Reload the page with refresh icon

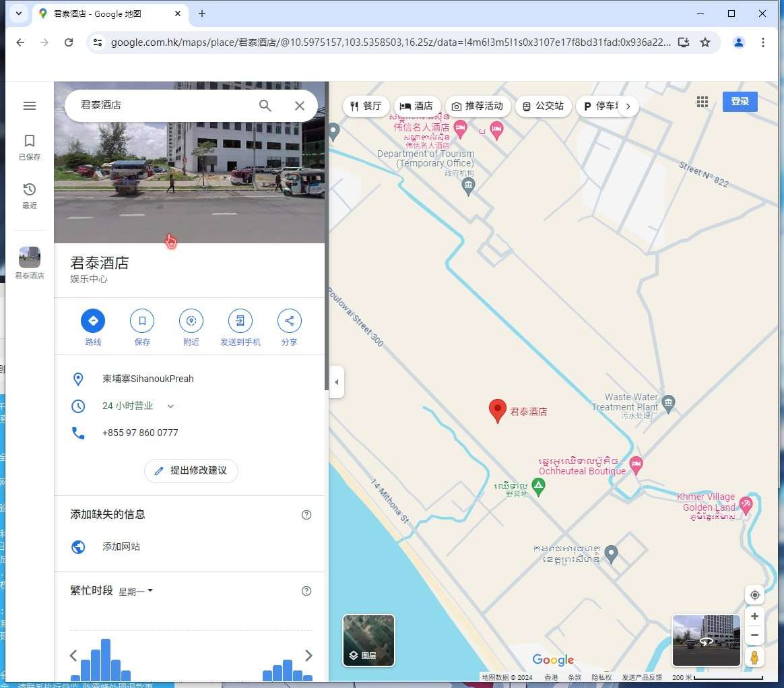point(69,42)
